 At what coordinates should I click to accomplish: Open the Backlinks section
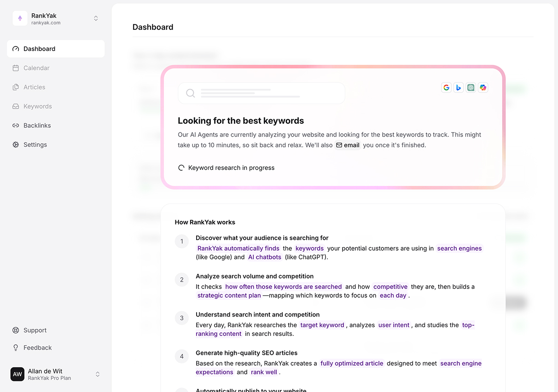point(37,126)
